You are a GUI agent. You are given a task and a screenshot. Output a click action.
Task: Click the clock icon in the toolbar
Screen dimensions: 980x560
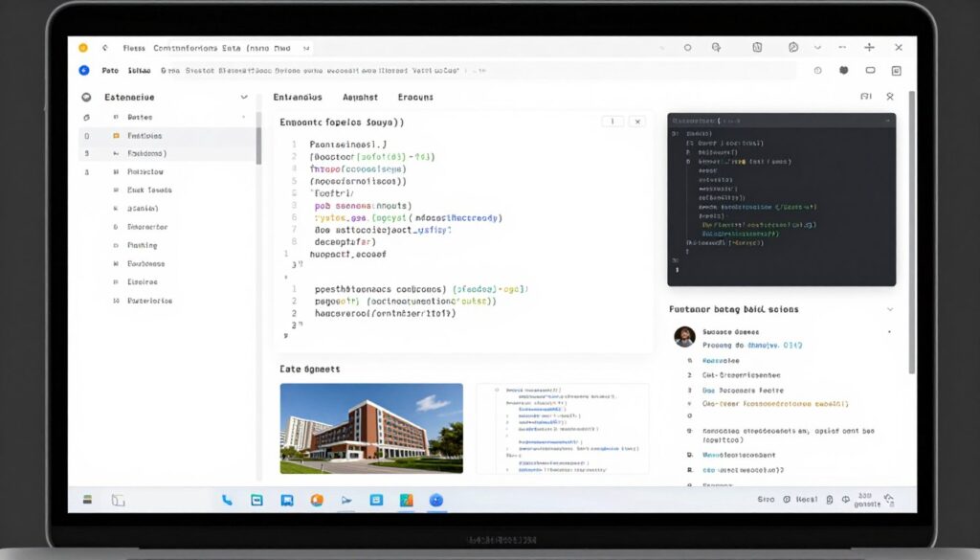(x=817, y=70)
